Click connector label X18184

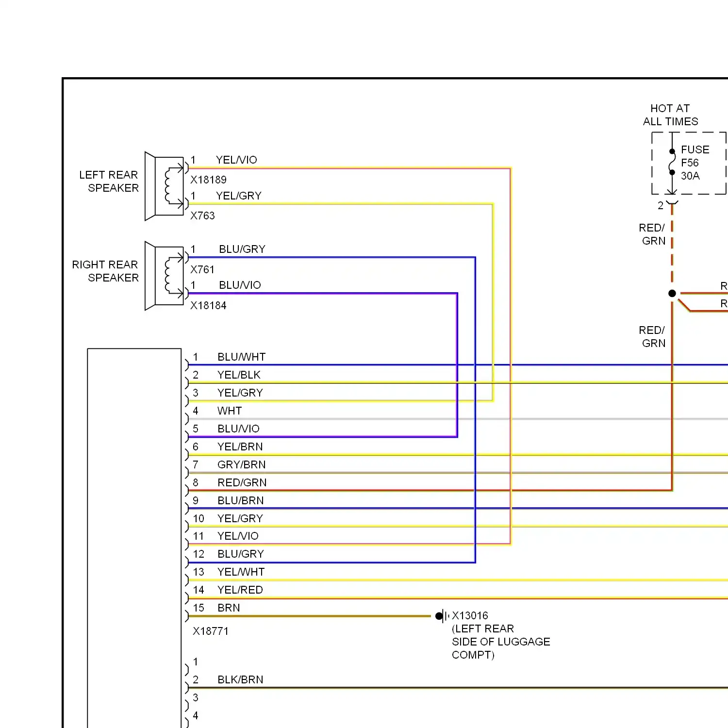(208, 305)
